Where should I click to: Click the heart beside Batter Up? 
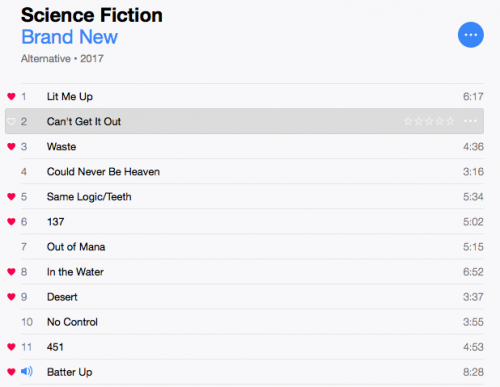(x=11, y=372)
